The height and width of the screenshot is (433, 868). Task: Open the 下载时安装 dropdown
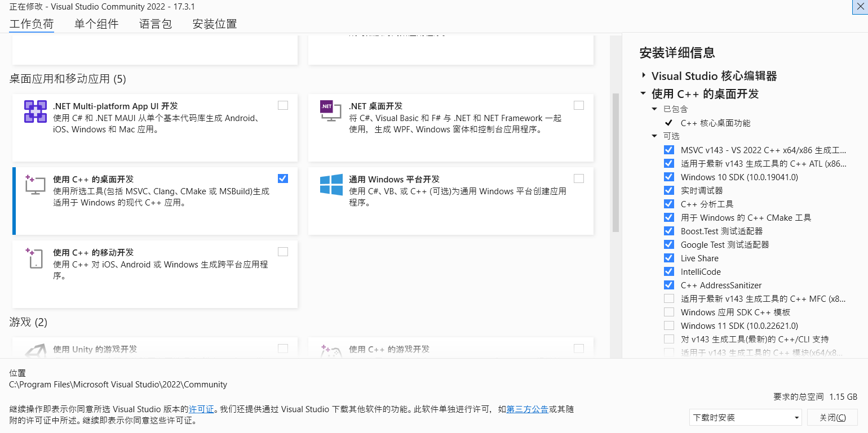[x=746, y=418]
